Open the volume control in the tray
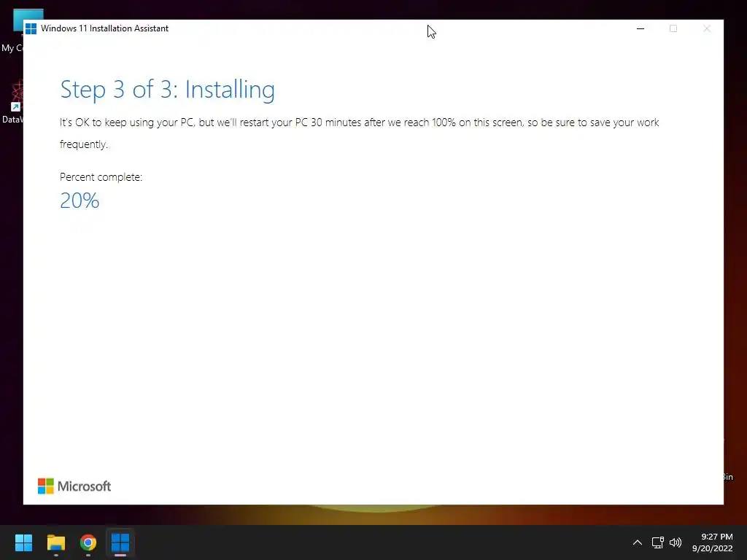This screenshot has width=747, height=560. tap(676, 542)
